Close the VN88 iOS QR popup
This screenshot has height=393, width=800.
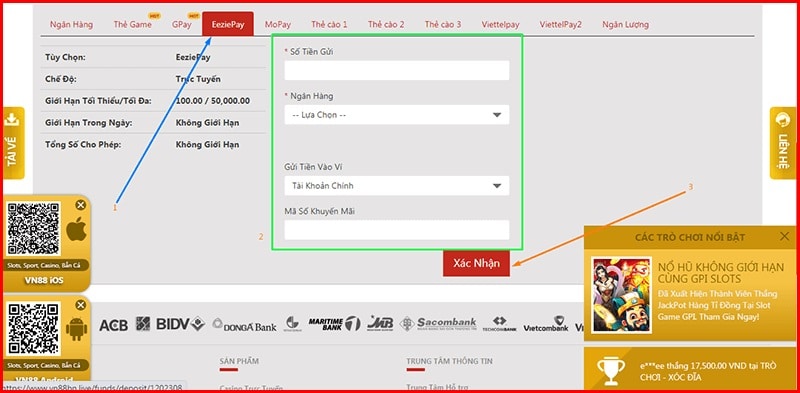point(81,205)
